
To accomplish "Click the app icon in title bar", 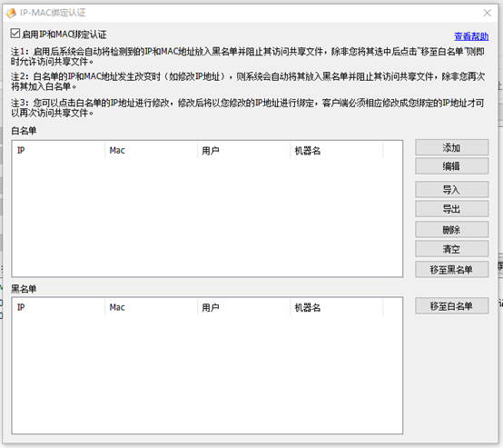I will pos(11,13).
